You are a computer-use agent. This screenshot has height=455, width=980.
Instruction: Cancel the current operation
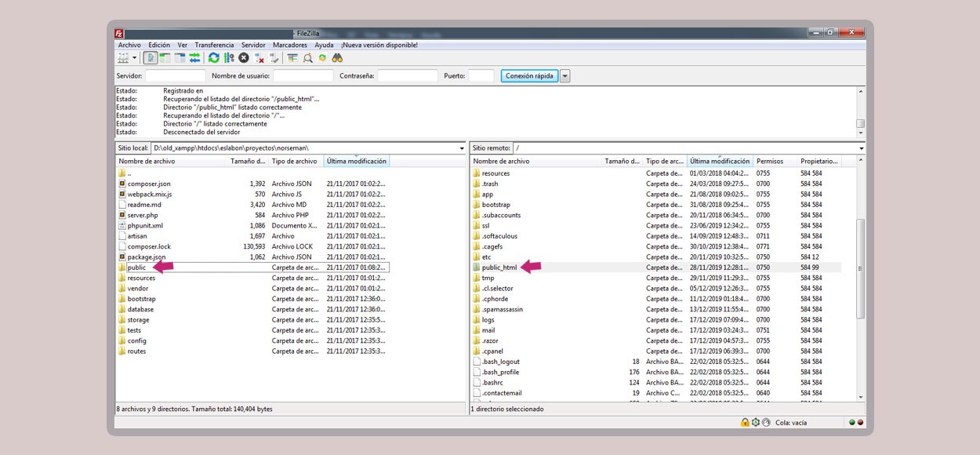point(244,58)
